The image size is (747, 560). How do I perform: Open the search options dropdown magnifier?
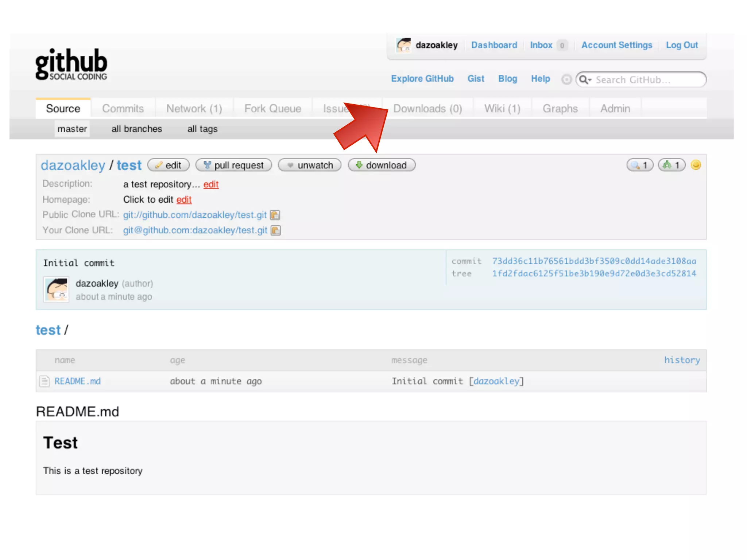585,79
